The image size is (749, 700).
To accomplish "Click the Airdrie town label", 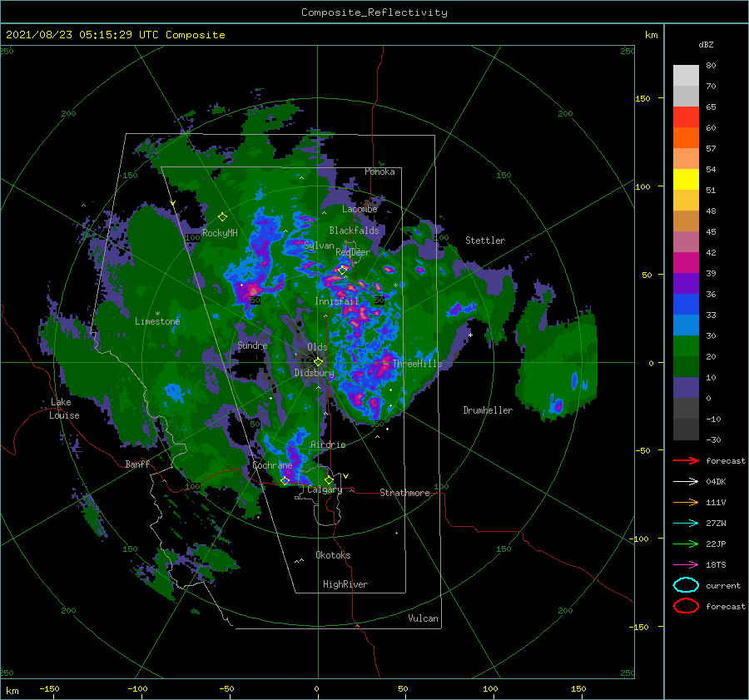I will (328, 444).
